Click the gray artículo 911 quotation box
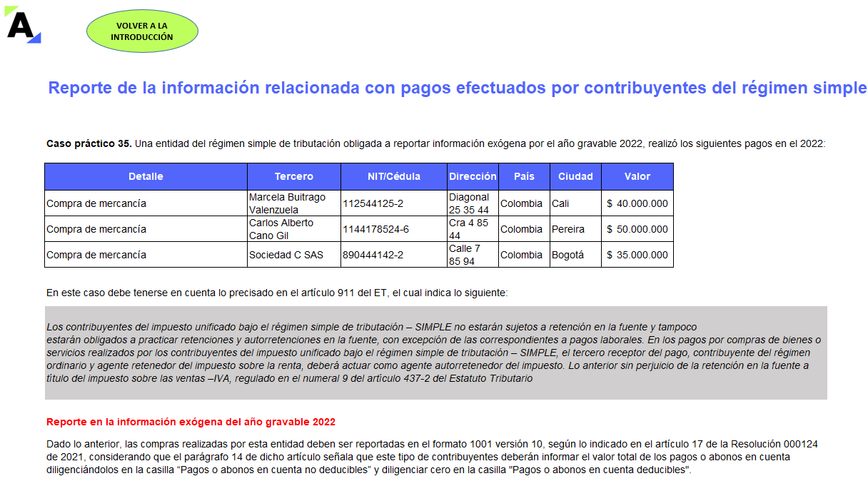This screenshot has width=868, height=481. (436, 353)
